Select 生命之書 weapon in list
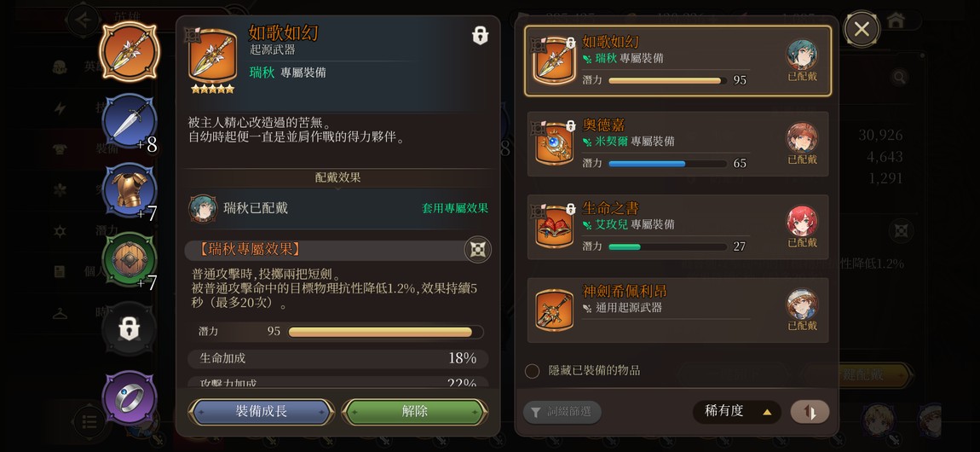This screenshot has height=452, width=980. [677, 227]
